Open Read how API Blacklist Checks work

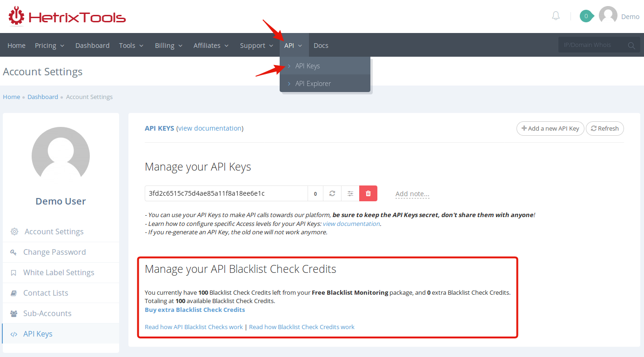coord(194,327)
